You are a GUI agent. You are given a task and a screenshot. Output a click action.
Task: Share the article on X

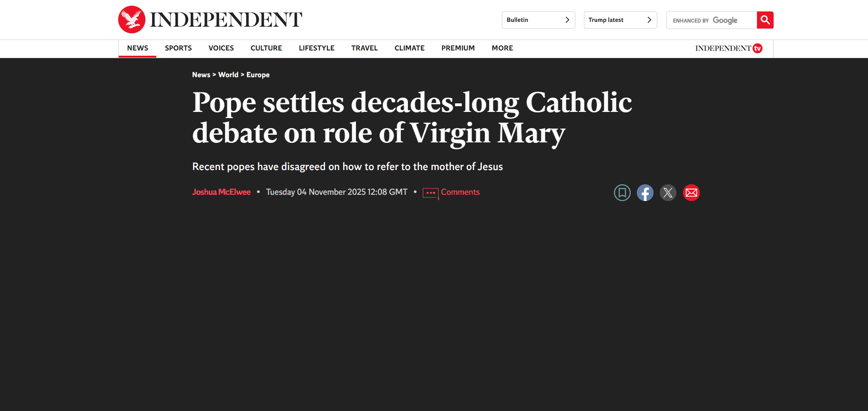(668, 192)
